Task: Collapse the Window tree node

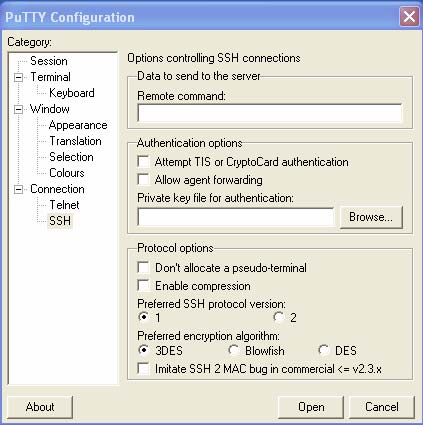Action: (x=19, y=109)
